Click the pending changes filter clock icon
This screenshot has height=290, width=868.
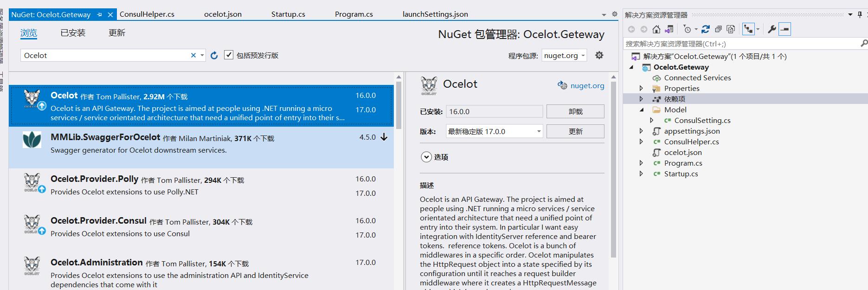(688, 29)
